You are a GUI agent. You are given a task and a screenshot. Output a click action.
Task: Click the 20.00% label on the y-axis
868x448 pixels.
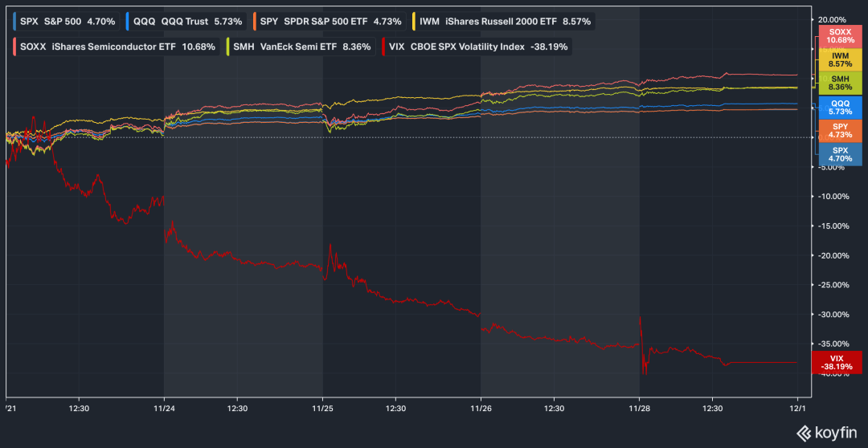[833, 19]
